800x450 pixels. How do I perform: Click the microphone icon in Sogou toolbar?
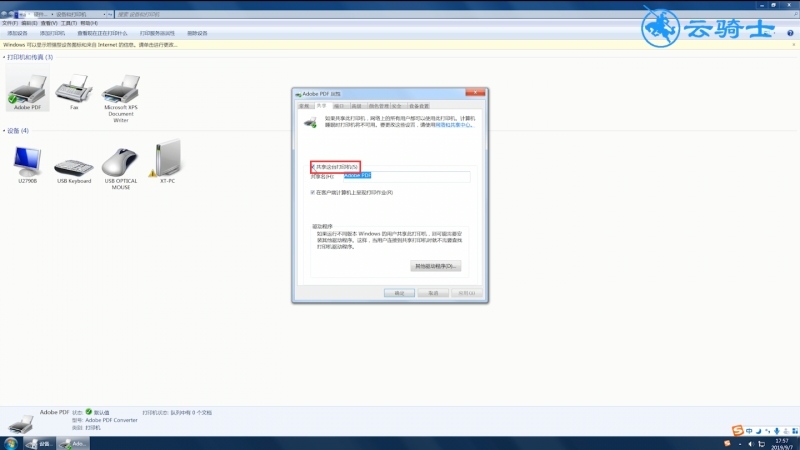(x=777, y=431)
